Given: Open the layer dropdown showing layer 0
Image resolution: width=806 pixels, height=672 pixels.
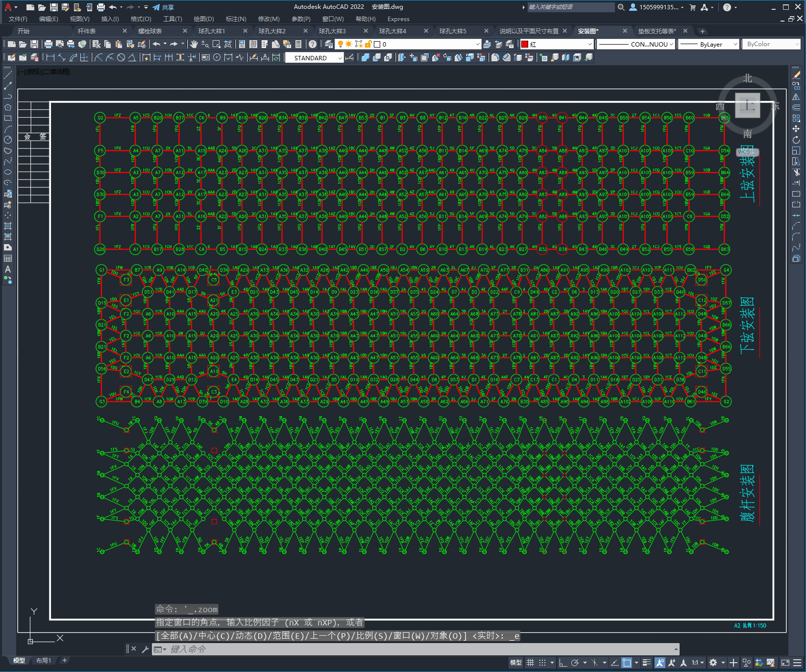Looking at the screenshot, I should click(408, 44).
